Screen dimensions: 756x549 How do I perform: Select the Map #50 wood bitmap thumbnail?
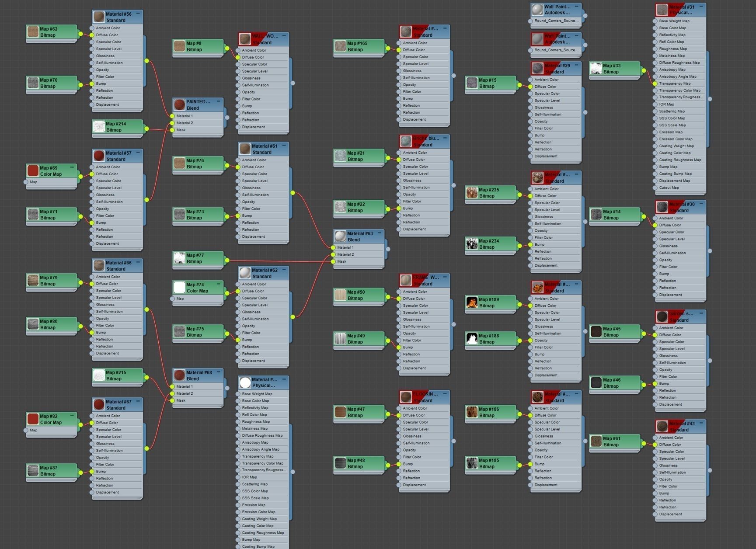340,295
